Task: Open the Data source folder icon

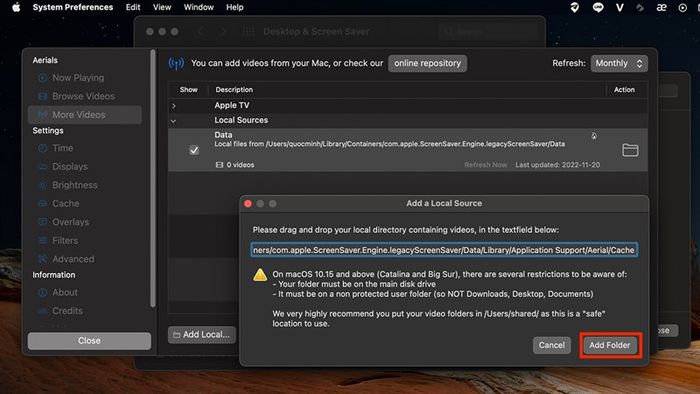Action: 630,150
